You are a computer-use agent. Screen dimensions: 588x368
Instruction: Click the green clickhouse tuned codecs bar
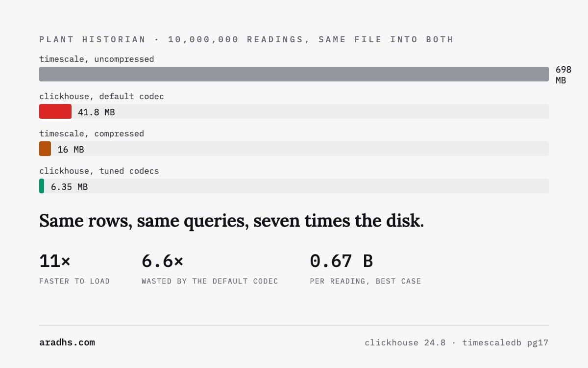[42, 186]
